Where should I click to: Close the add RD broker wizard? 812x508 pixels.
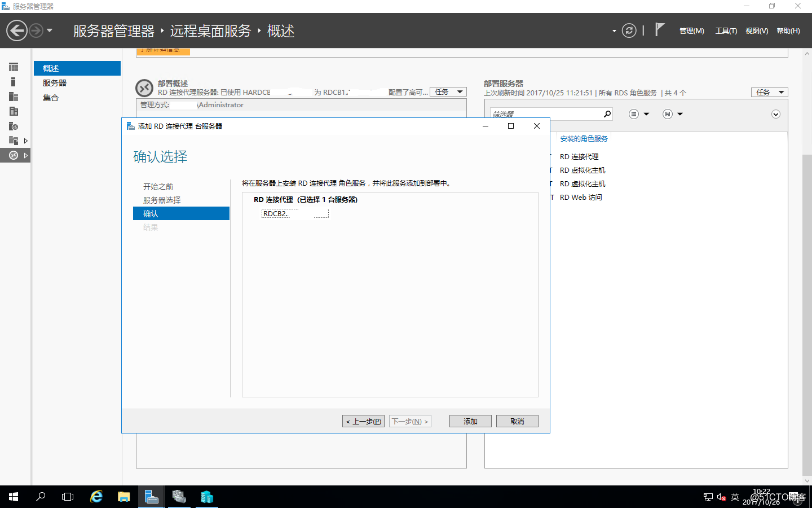tap(537, 126)
